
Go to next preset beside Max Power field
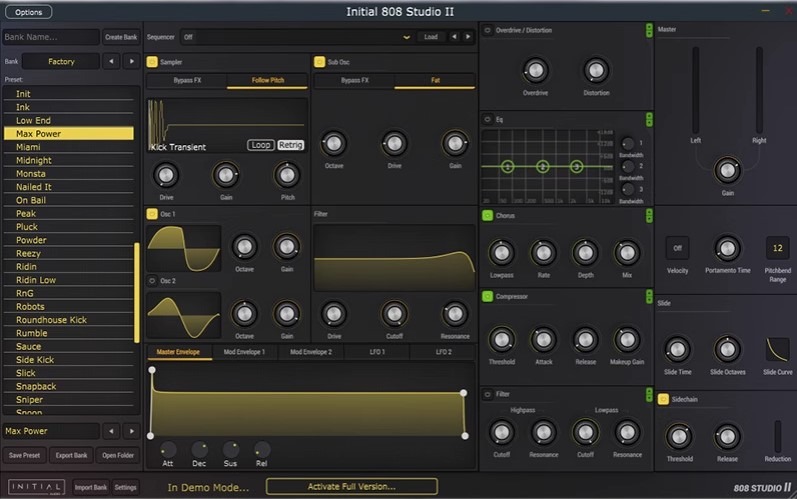(132, 431)
